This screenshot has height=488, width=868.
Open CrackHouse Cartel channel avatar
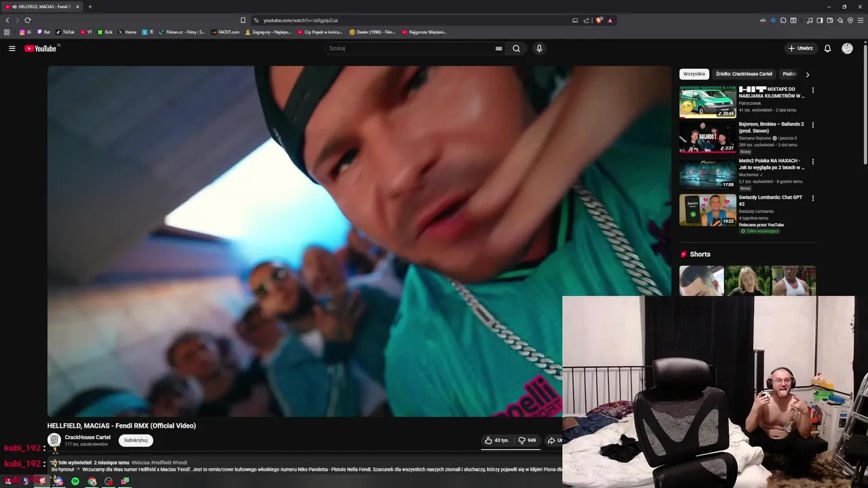(x=54, y=441)
